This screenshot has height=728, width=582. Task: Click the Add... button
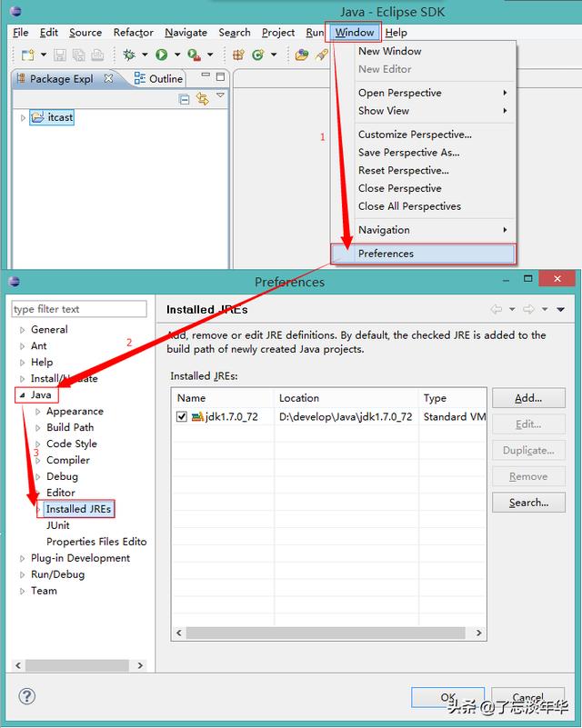pos(528,398)
